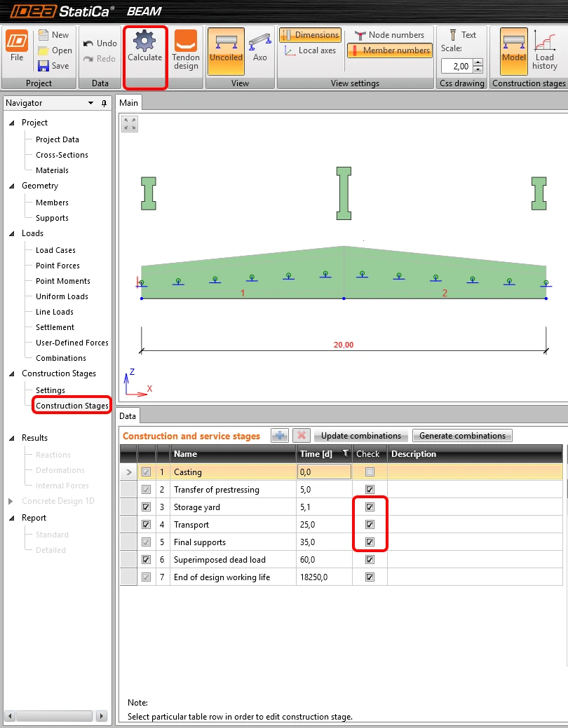
Task: Collapse the Loads tree group
Action: pyautogui.click(x=12, y=233)
